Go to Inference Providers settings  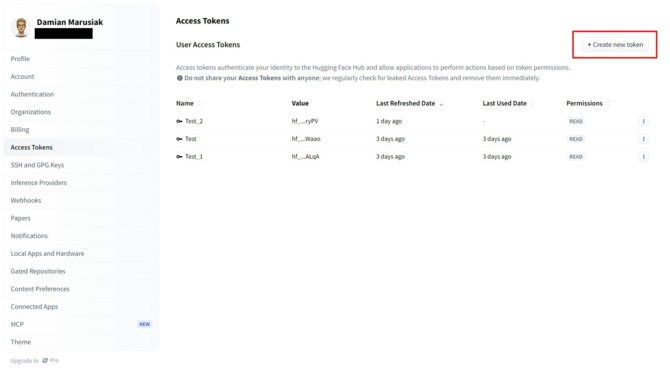pyautogui.click(x=81, y=183)
